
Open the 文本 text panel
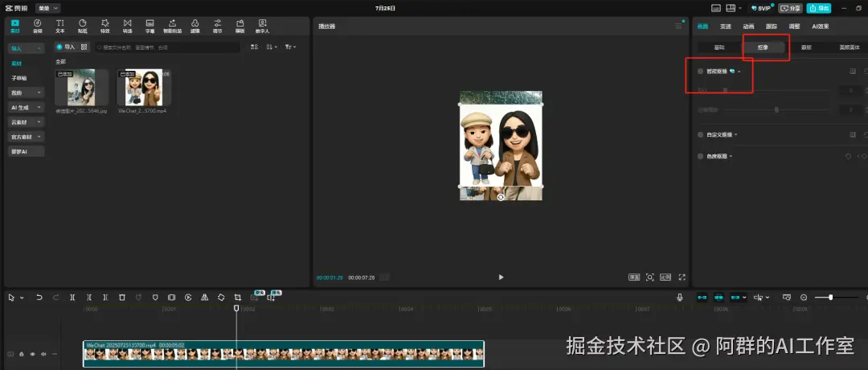pos(59,26)
